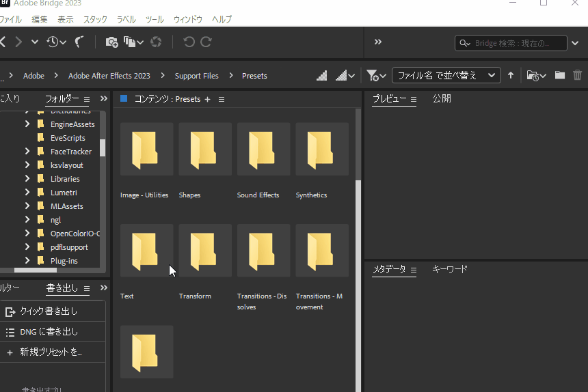Screen dimensions: 588x392
Task: Switch to the キーワード tab
Action: 450,269
